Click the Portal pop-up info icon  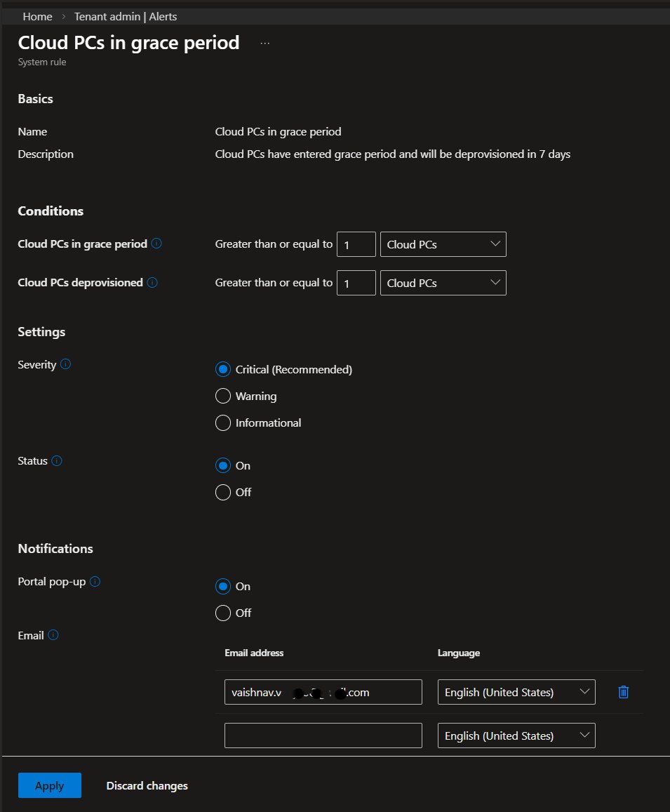[x=95, y=581]
